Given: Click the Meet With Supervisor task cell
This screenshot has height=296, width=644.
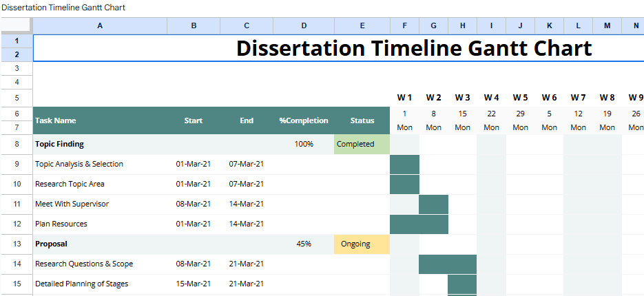Looking at the screenshot, I should (100, 204).
